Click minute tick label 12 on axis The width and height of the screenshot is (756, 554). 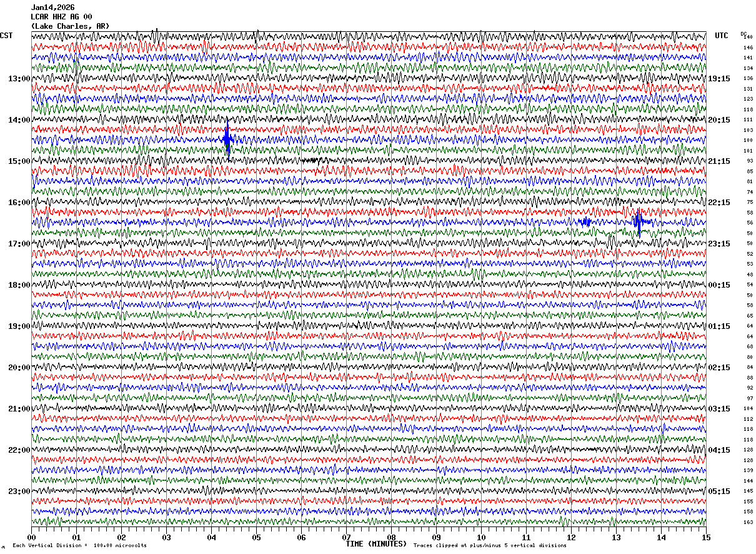571,537
